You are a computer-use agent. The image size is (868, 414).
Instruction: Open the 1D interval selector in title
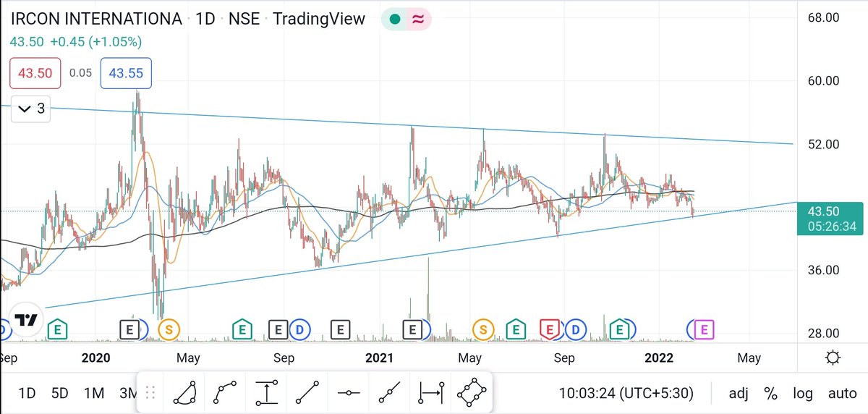tap(205, 19)
